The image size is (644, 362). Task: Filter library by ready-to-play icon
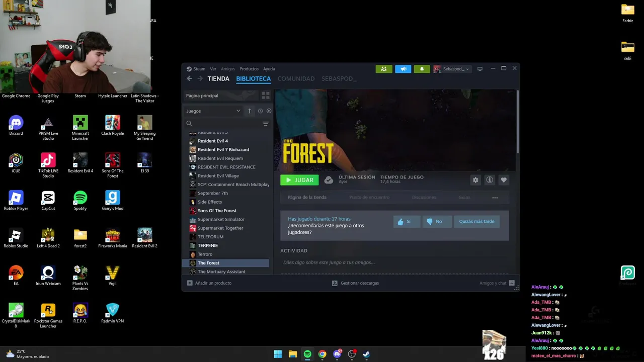pyautogui.click(x=269, y=111)
